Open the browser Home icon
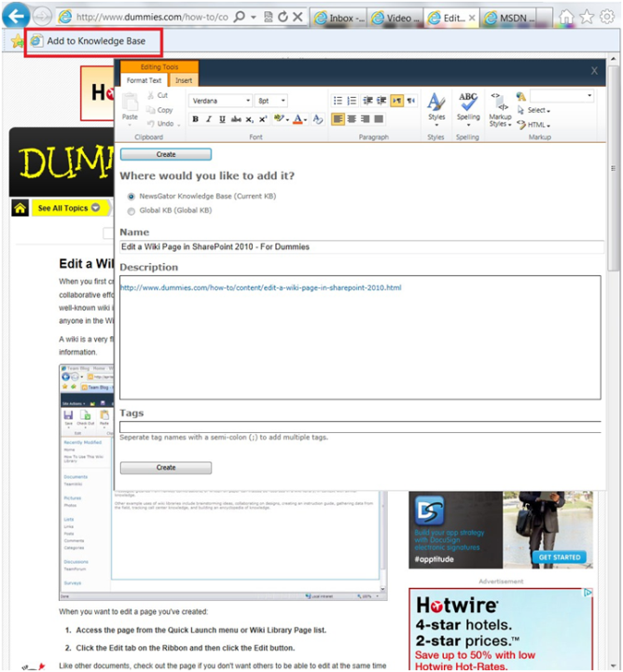 [x=566, y=17]
